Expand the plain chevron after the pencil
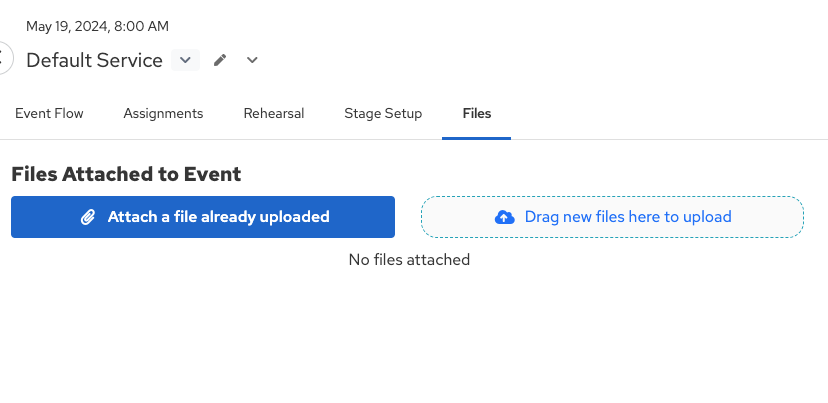This screenshot has width=828, height=403. [x=252, y=60]
